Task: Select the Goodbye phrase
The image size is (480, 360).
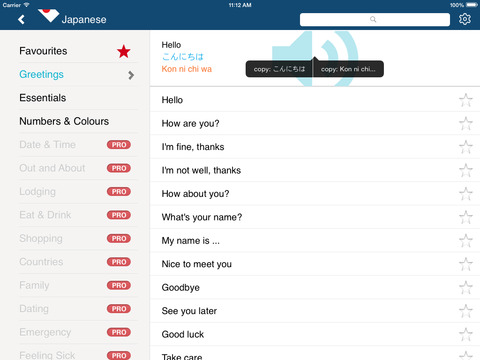Action: pos(180,288)
